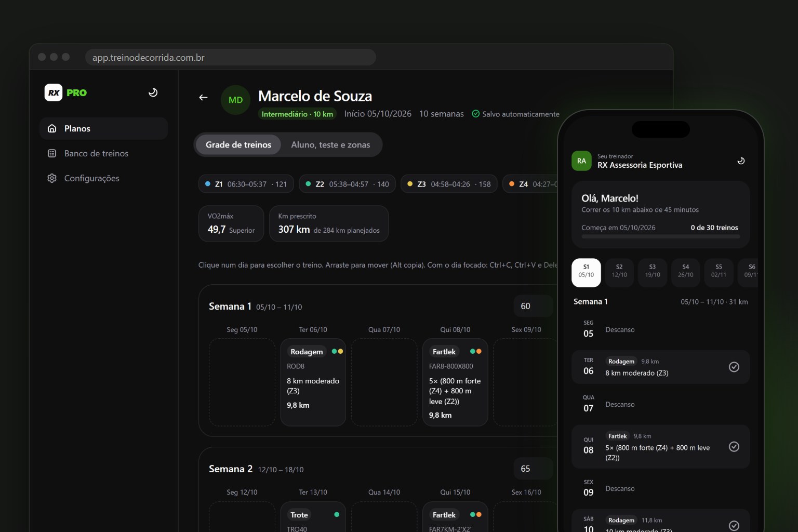Select week S2 12/10 in phone
798x532 pixels.
click(619, 273)
